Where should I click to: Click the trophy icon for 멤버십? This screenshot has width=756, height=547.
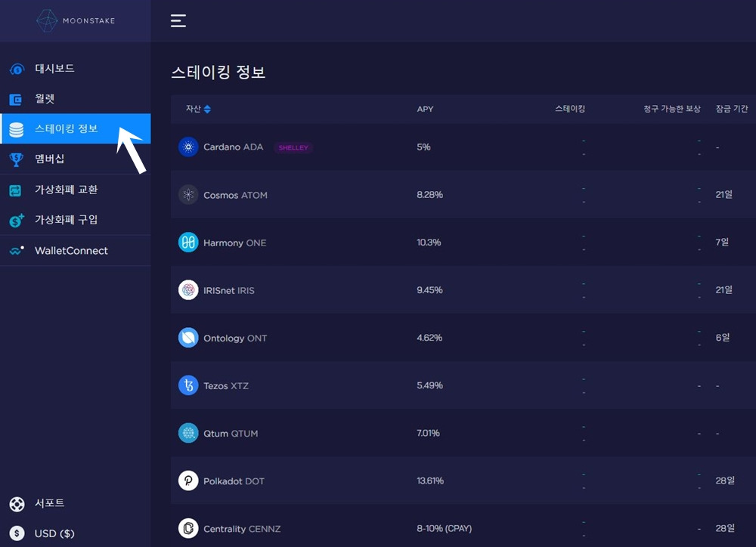pos(17,159)
